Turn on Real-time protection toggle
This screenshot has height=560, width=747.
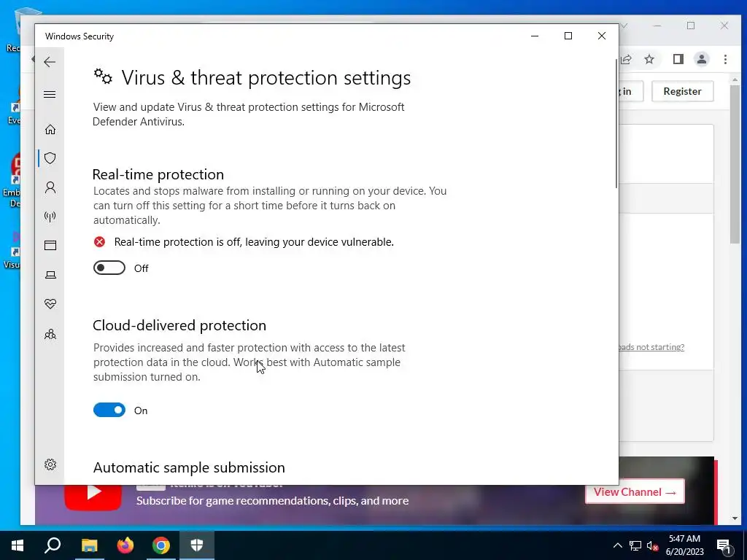(x=109, y=268)
